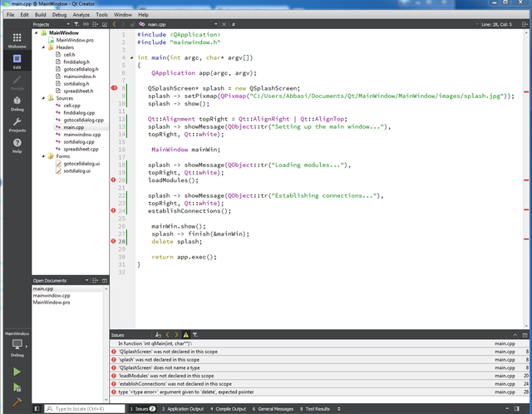Viewport: 532px width, 414px height.
Task: Click the locator search field
Action: pos(85,408)
